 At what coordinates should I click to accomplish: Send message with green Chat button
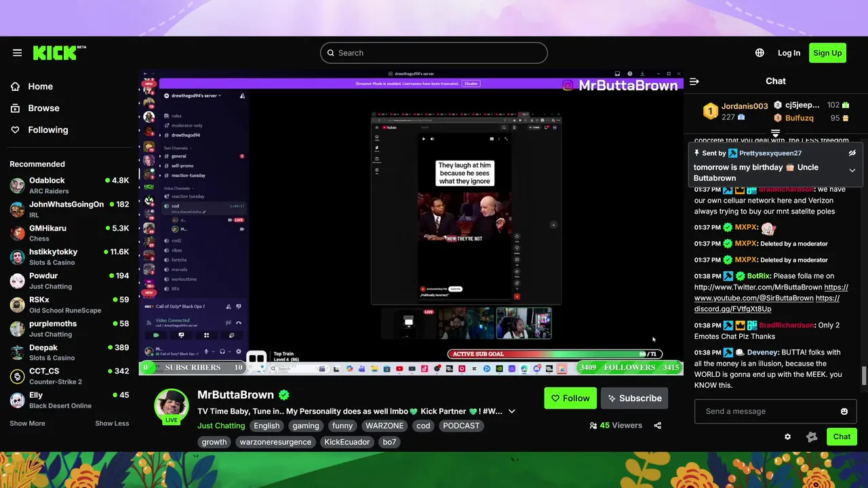pyautogui.click(x=842, y=436)
